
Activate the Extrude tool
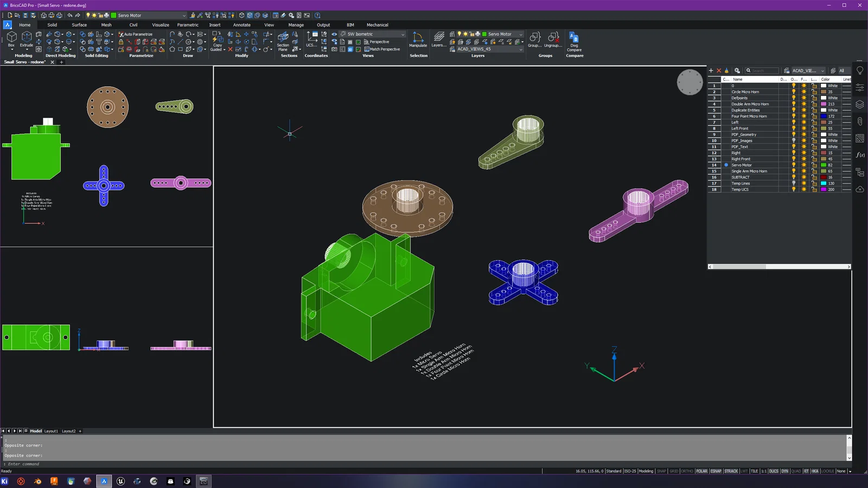pyautogui.click(x=27, y=40)
